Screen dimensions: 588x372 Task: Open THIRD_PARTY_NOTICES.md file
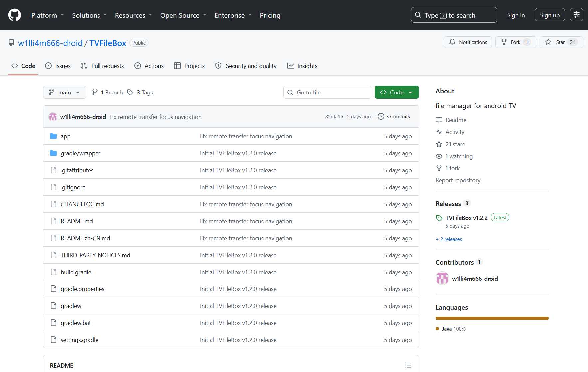[x=96, y=255]
